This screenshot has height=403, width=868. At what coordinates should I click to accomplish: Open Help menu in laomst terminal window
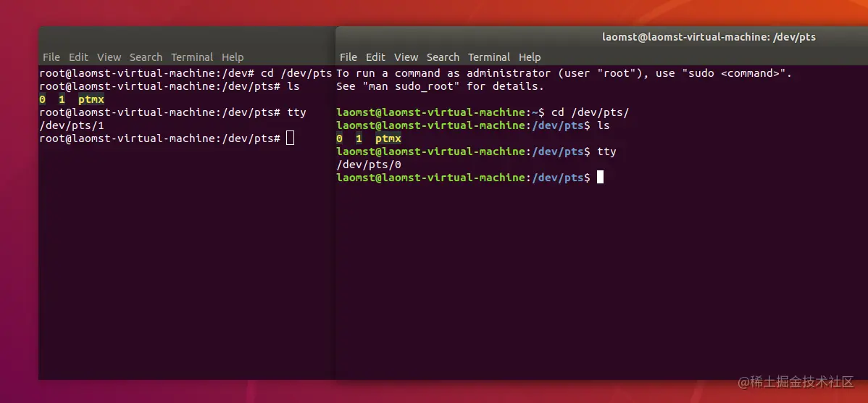530,57
